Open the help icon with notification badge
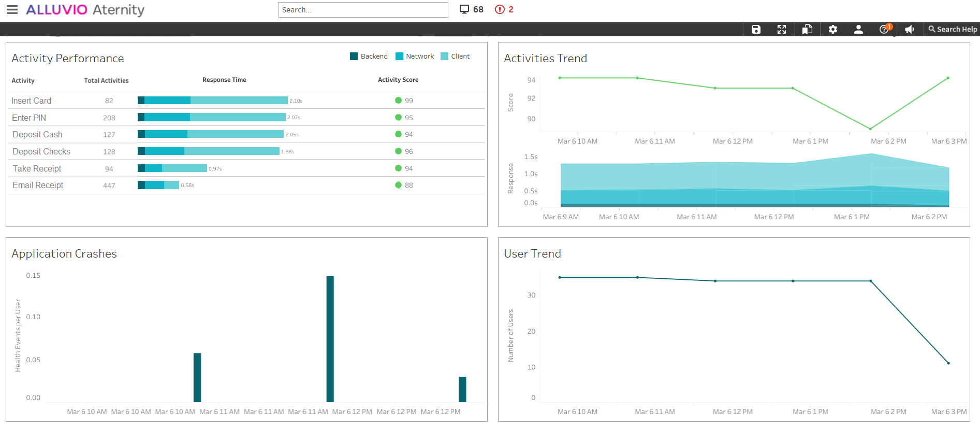 (x=884, y=30)
